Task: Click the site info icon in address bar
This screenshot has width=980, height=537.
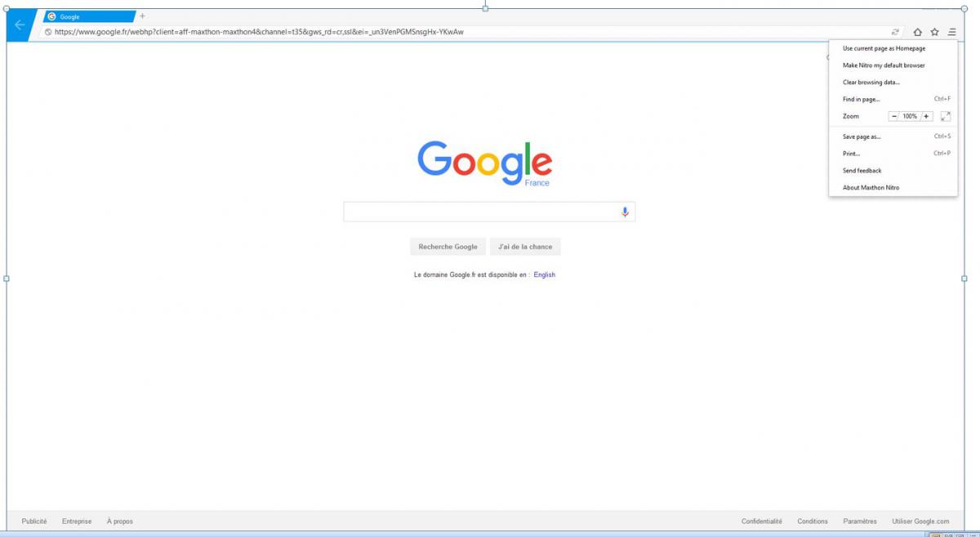Action: click(48, 32)
